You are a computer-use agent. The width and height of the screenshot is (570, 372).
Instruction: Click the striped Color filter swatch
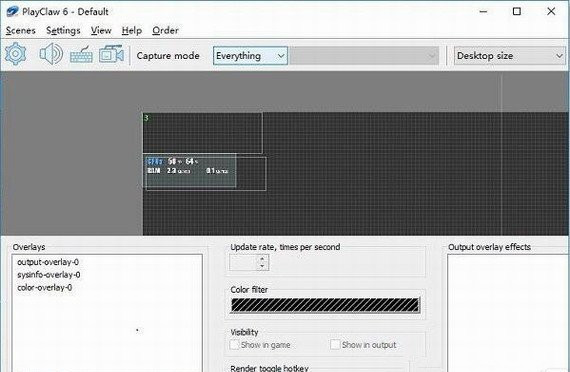(x=325, y=305)
